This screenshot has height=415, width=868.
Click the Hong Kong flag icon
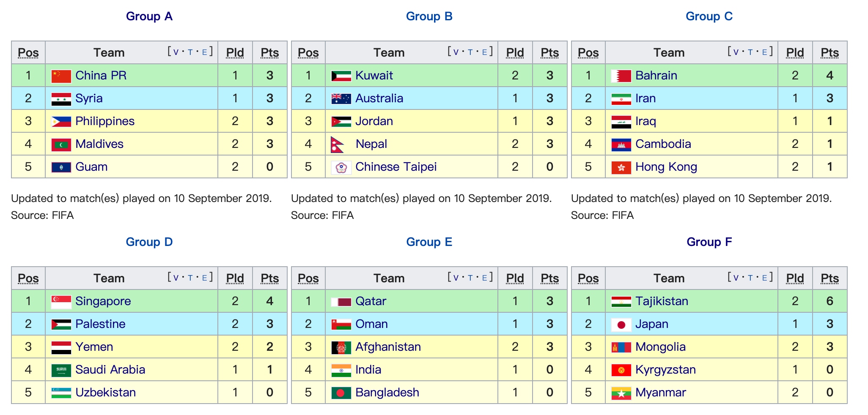pyautogui.click(x=621, y=167)
